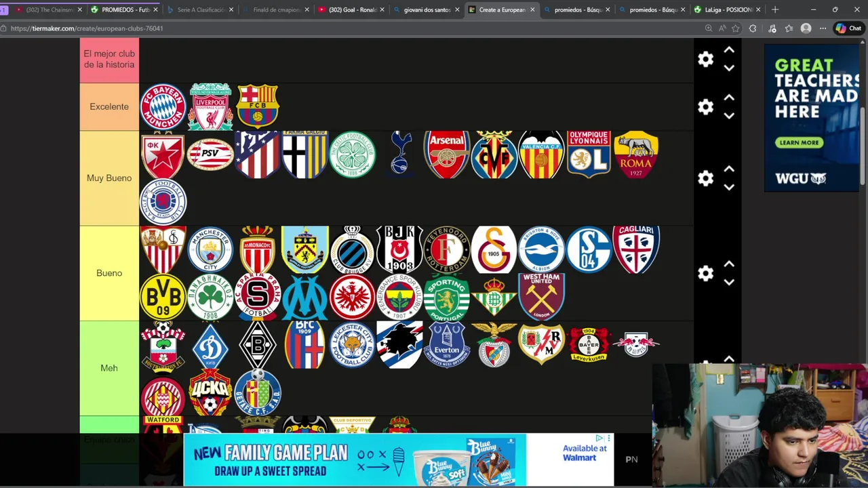The width and height of the screenshot is (868, 488).
Task: Open settings gear for Excelente row
Action: coord(706,107)
